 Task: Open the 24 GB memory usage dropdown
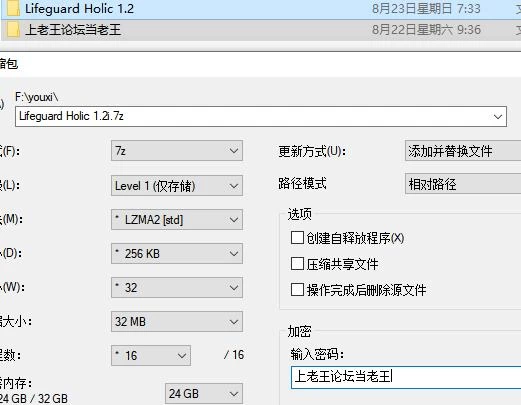[204, 394]
